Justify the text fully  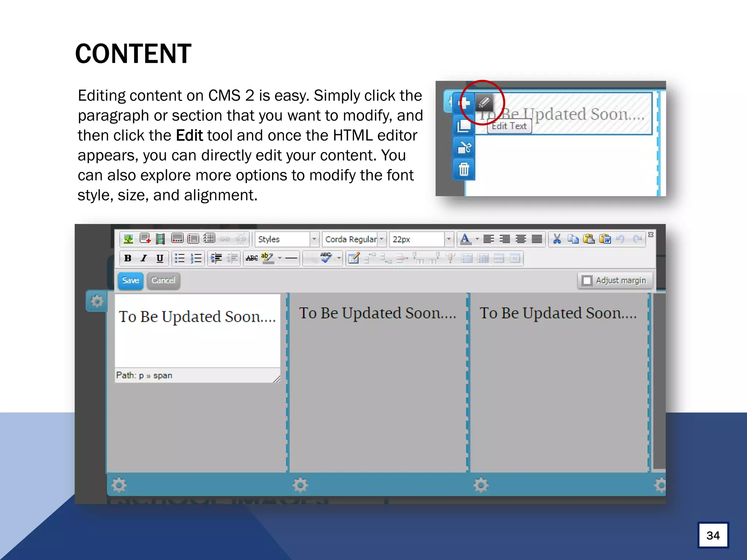pyautogui.click(x=537, y=239)
